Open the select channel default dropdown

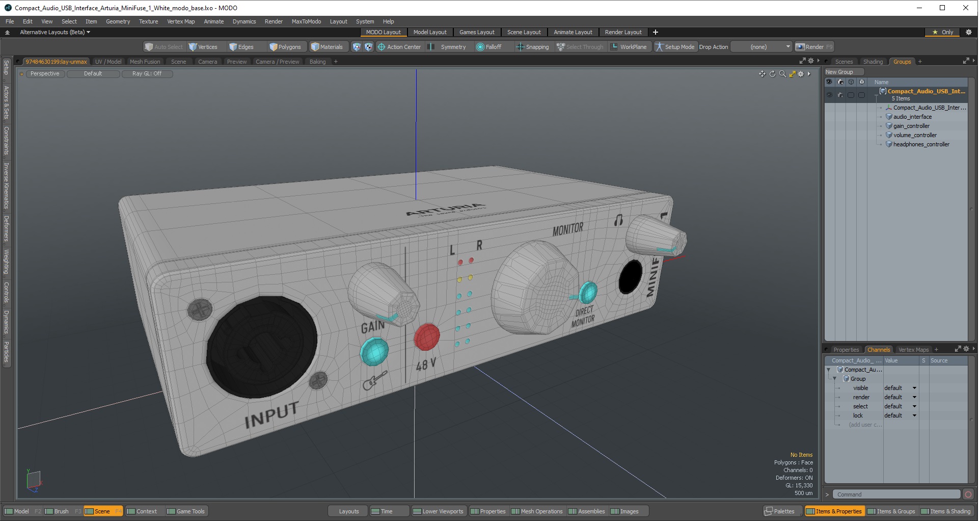coord(900,406)
